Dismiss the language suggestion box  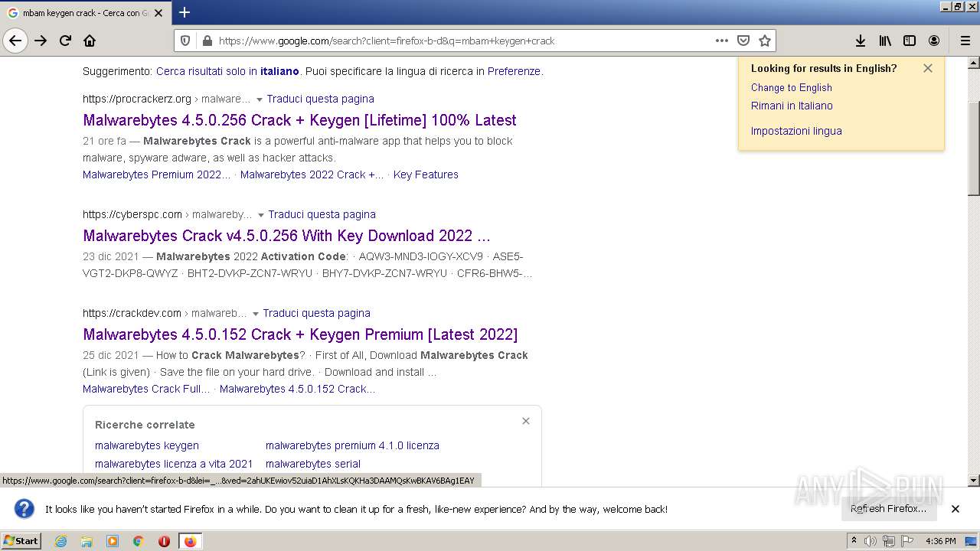(928, 68)
